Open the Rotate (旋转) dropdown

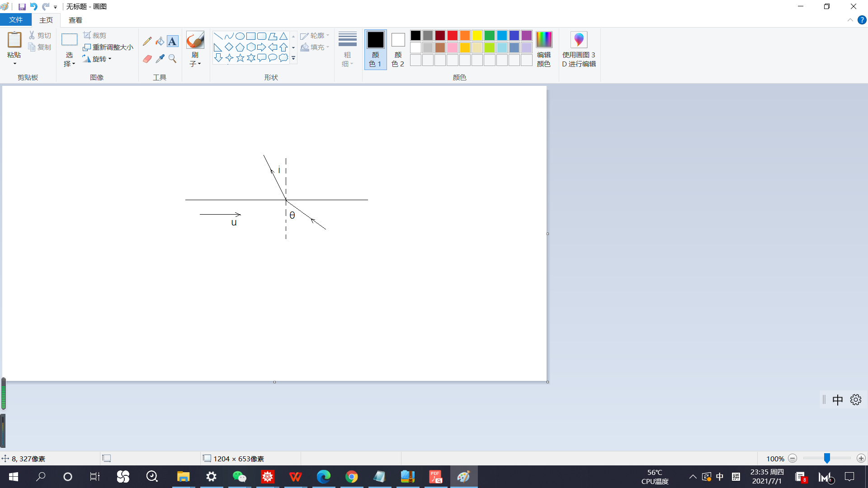pyautogui.click(x=97, y=59)
